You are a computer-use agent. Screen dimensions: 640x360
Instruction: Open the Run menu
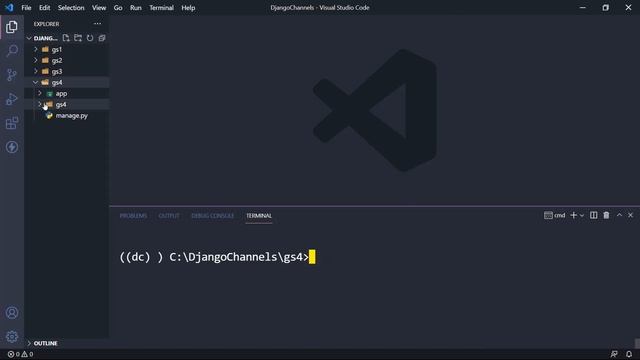pos(136,8)
